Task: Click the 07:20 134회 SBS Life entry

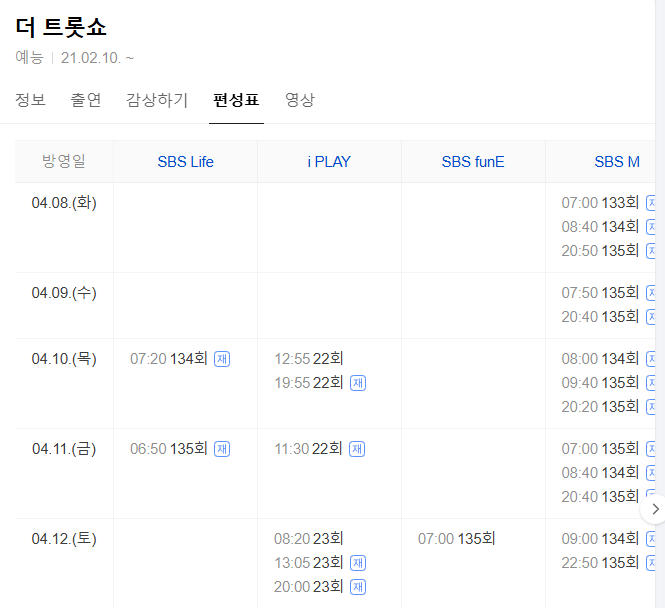Action: [x=168, y=359]
